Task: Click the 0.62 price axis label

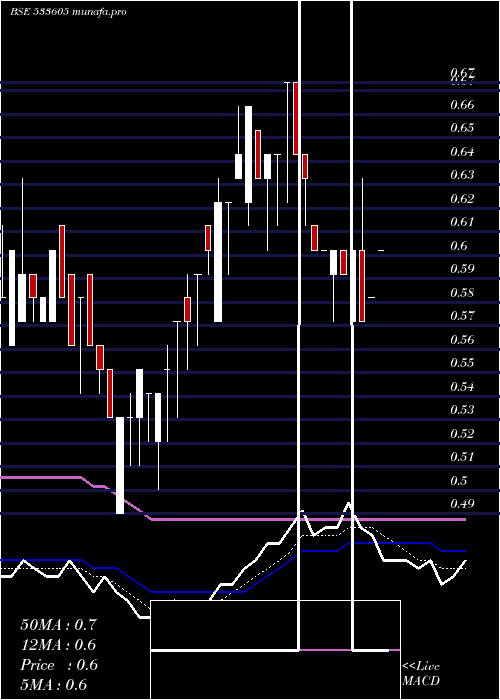Action: 462,199
